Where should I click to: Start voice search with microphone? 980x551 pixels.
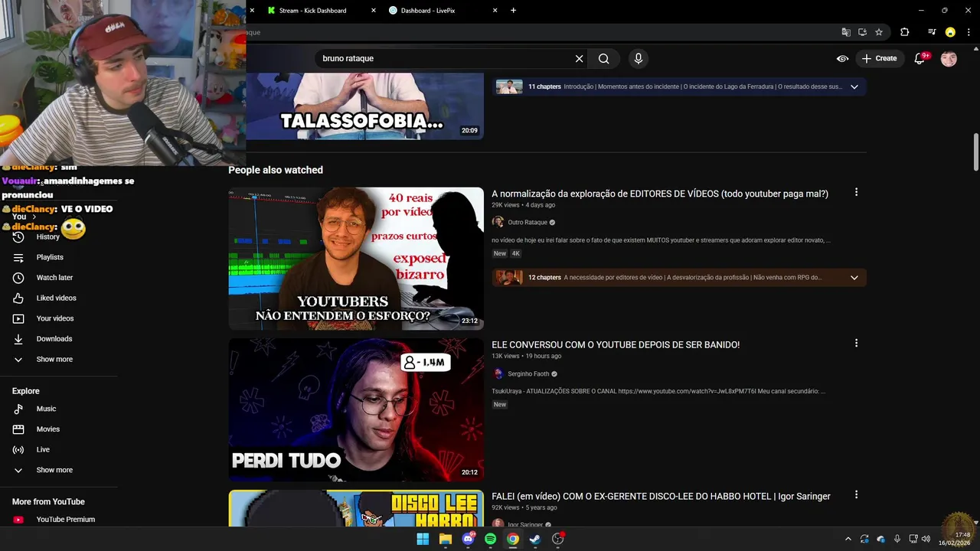tap(638, 58)
